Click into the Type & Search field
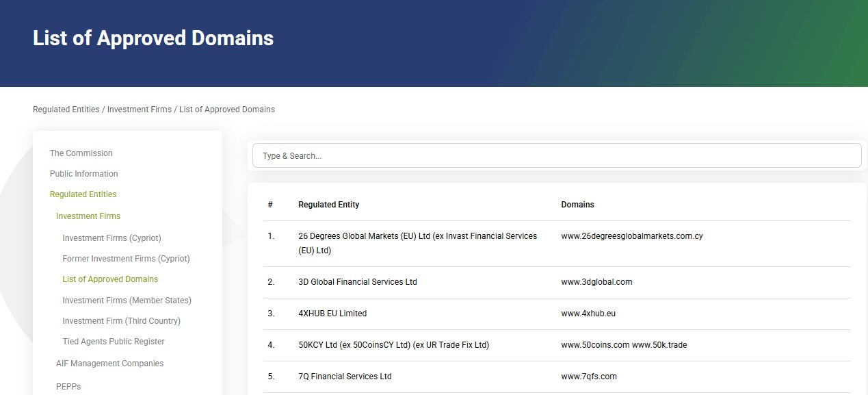 [557, 155]
